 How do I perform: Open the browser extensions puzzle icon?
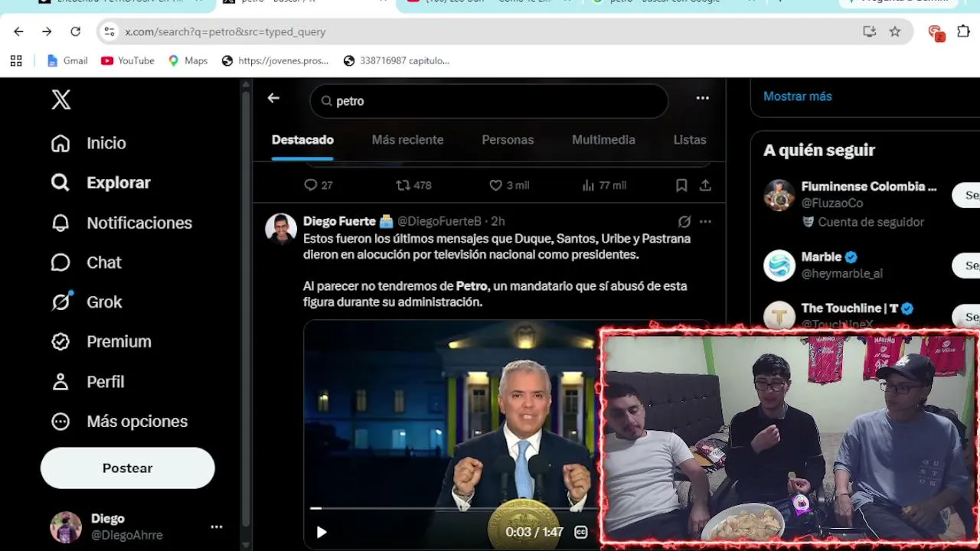(x=964, y=31)
